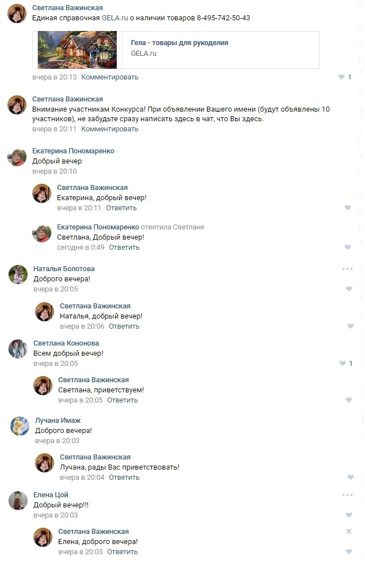
Task: Like the reply 'Светлана, Добрый вечер!'
Action: [348, 247]
